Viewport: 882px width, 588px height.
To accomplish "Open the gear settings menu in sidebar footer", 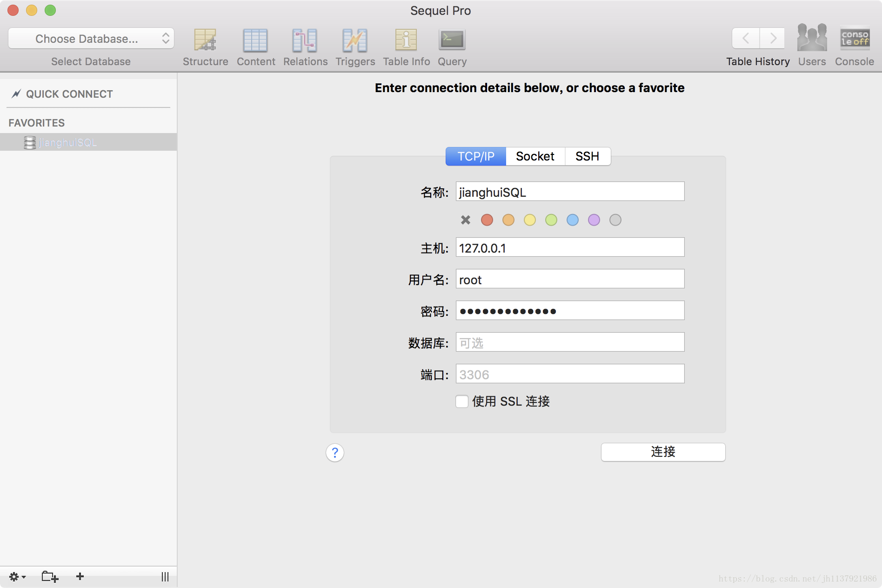I will [x=17, y=577].
